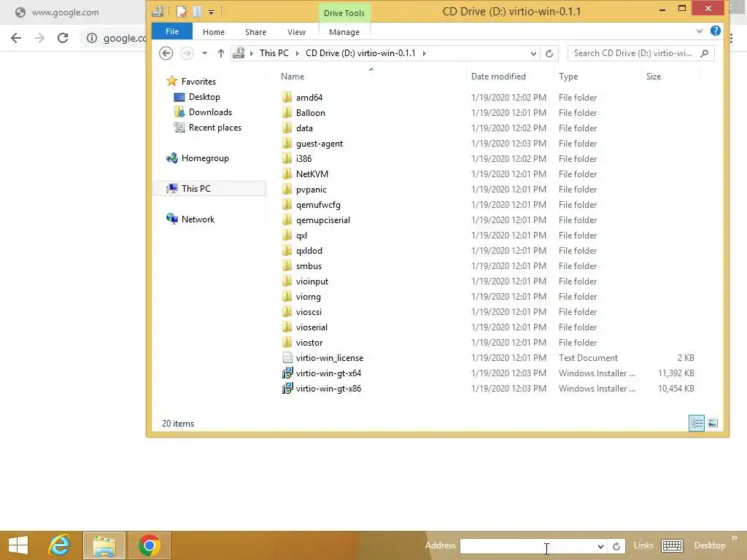Image resolution: width=747 pixels, height=560 pixels.
Task: Select virtio-win_license text document icon
Action: pos(287,357)
